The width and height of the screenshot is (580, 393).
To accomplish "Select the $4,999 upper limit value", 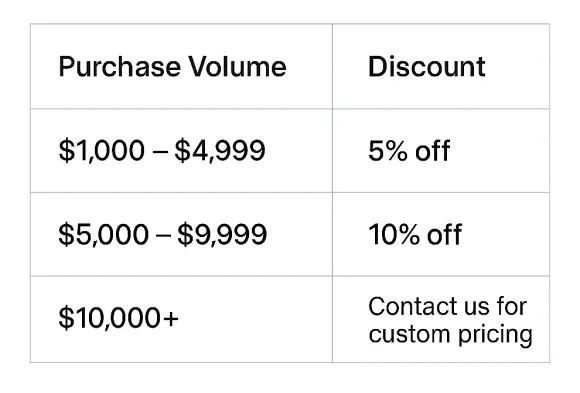I will 220,151.
